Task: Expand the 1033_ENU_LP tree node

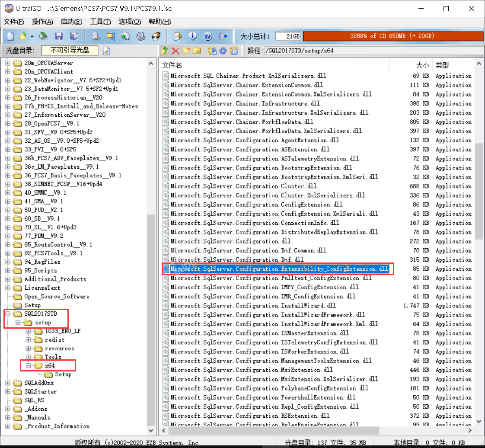Action: pyautogui.click(x=28, y=331)
